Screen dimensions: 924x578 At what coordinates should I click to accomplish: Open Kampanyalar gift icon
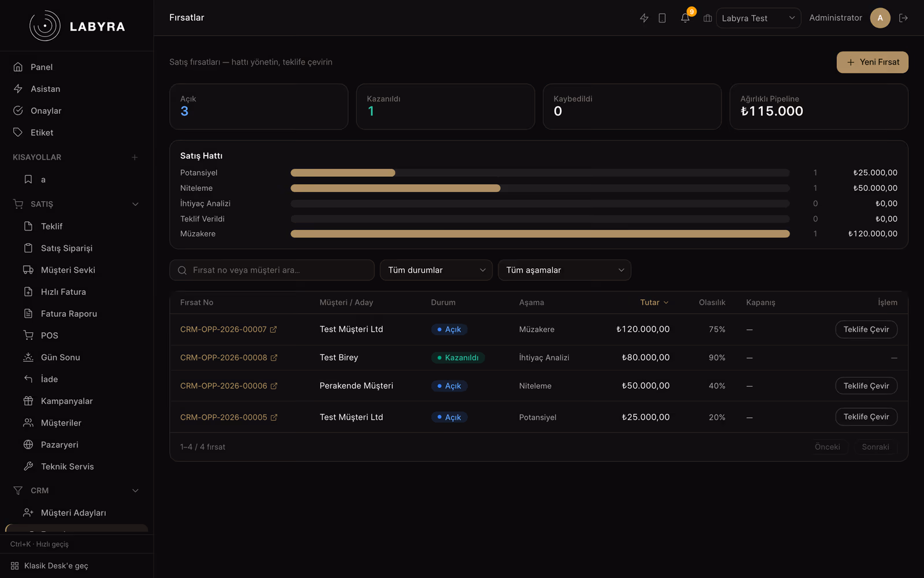tap(28, 401)
